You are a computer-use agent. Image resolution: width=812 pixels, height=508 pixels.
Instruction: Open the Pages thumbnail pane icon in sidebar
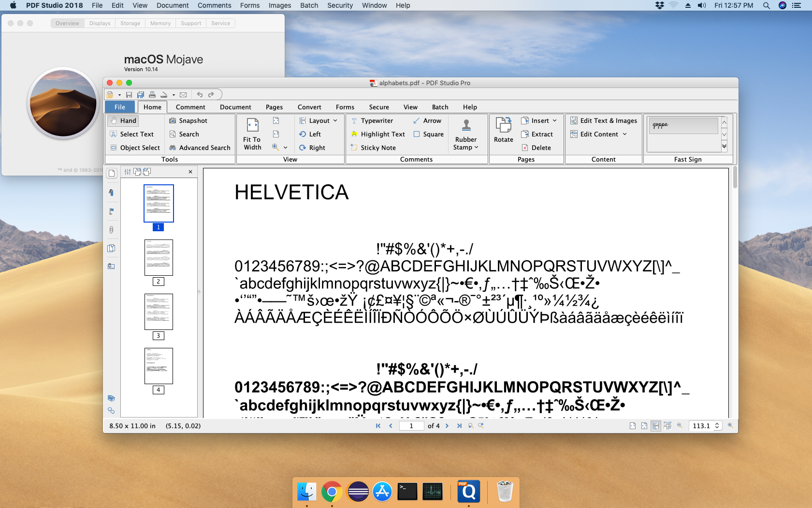(112, 173)
